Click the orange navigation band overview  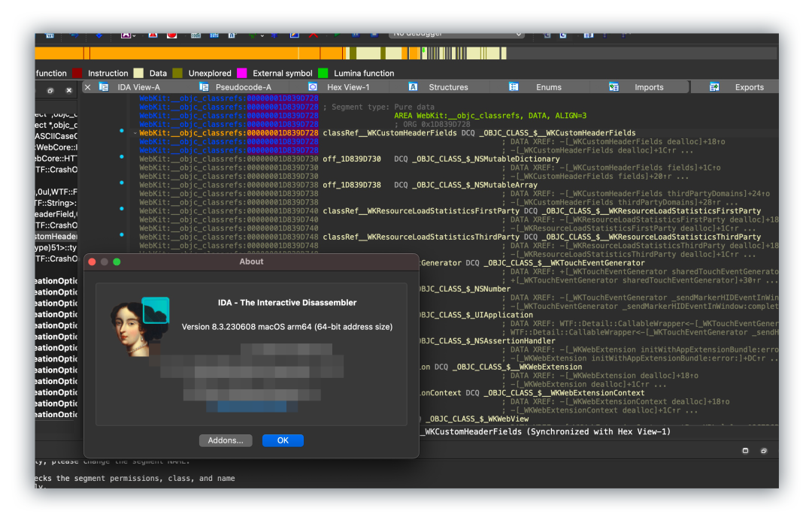tap(189, 53)
